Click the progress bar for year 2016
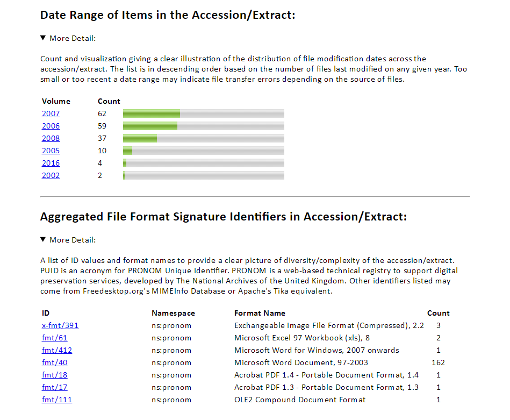The height and width of the screenshot is (420, 510). [x=204, y=163]
